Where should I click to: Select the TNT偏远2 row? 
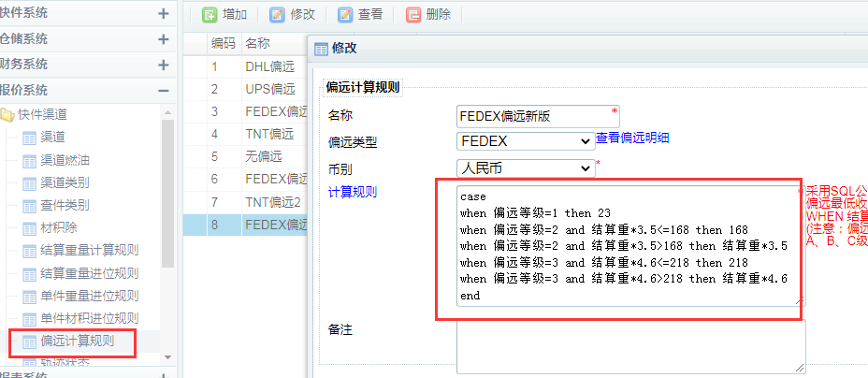click(246, 202)
